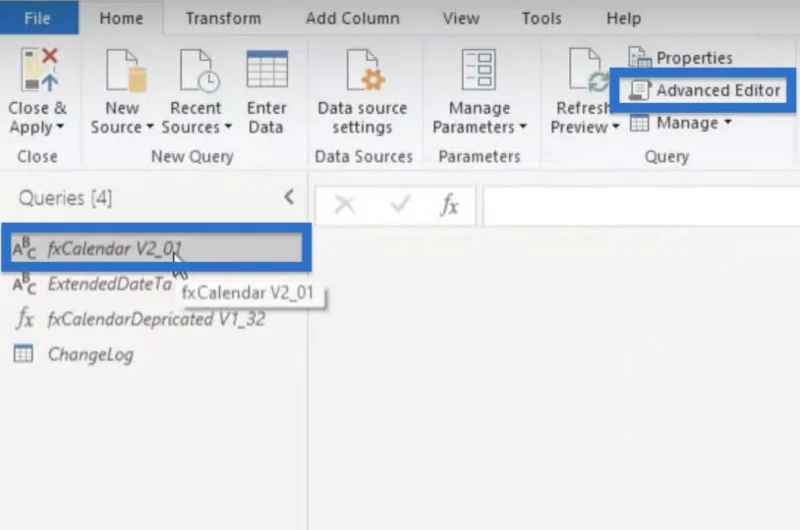Switch to the Home ribbon tab
800x530 pixels.
coord(121,18)
